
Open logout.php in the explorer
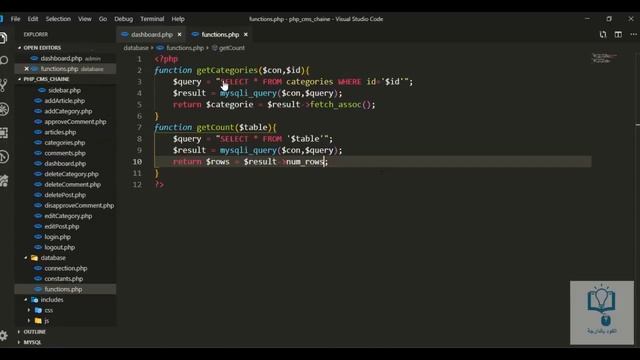click(60, 247)
